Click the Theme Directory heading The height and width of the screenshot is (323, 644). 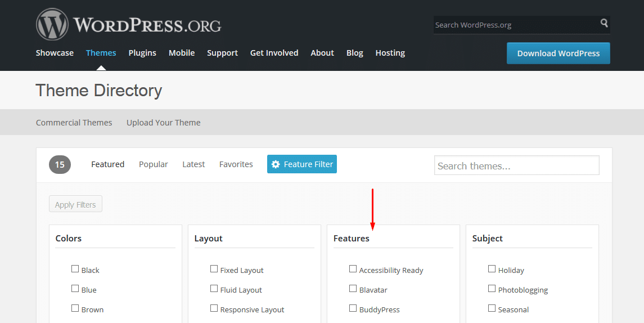(x=99, y=91)
